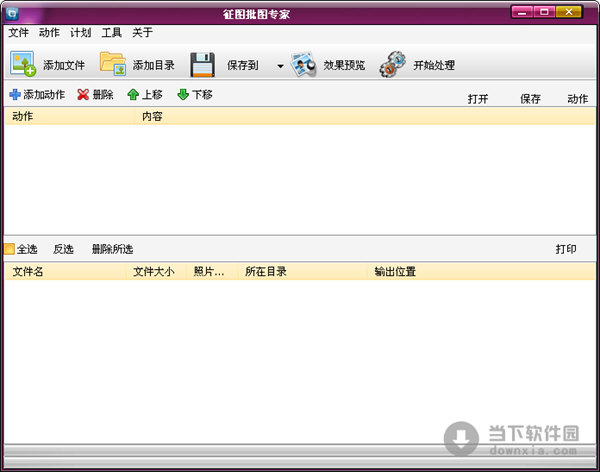Image resolution: width=600 pixels, height=472 pixels.
Task: Toggle the 全选 select-all checkbox
Action: tap(10, 249)
